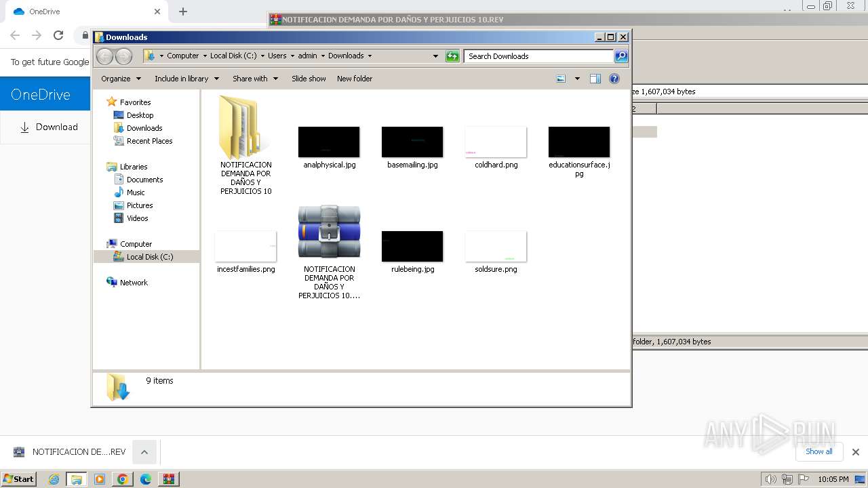Open the download item options chevron

tap(144, 452)
